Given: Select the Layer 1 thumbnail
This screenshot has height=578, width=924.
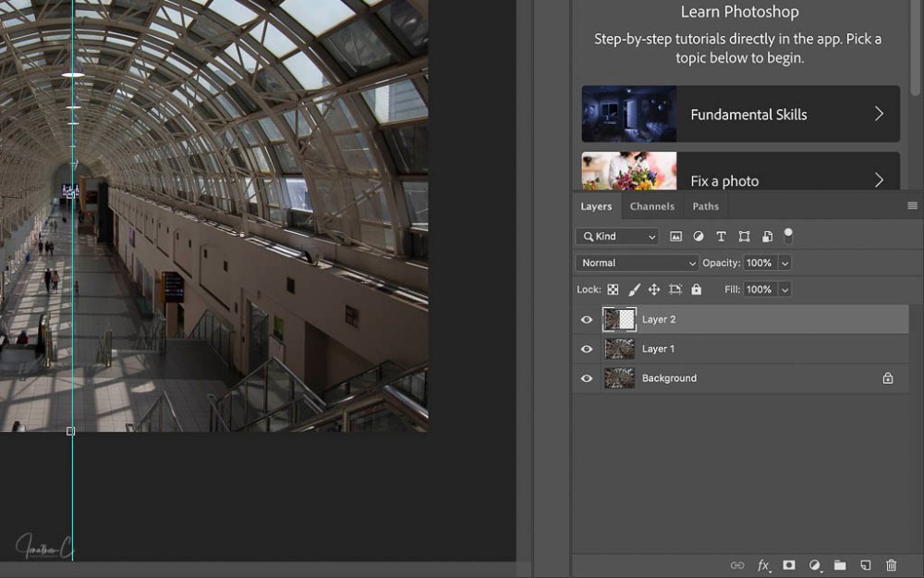Looking at the screenshot, I should click(x=619, y=349).
